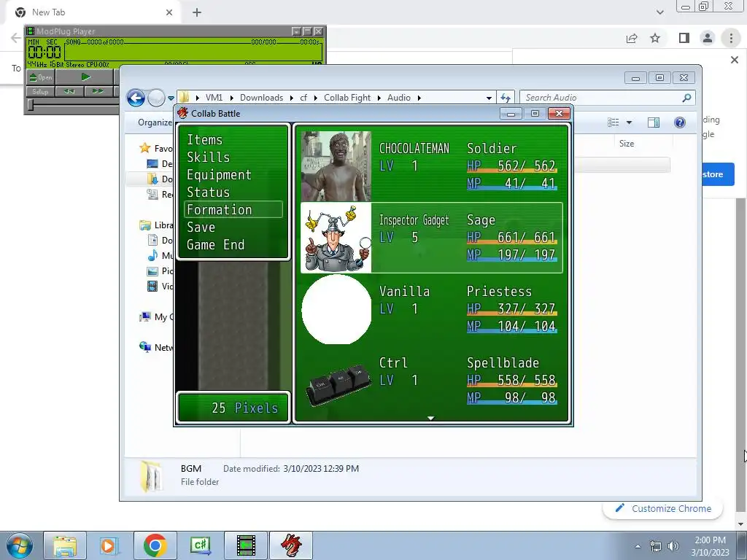Viewport: 747px width, 560px height.
Task: Open the address bar history dropdown
Action: (x=489, y=98)
